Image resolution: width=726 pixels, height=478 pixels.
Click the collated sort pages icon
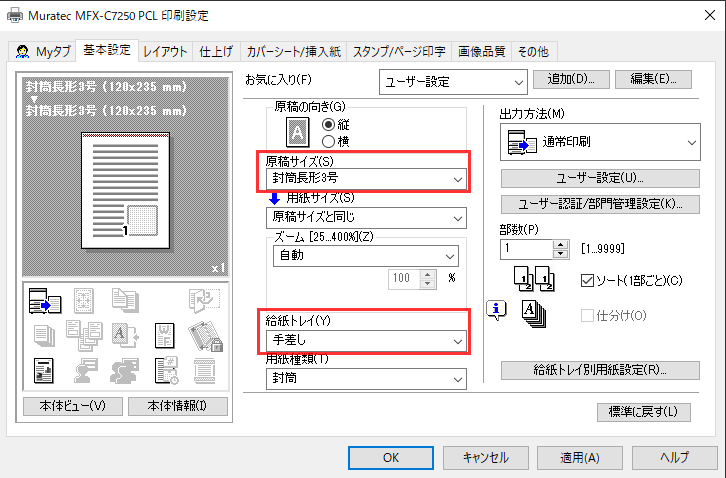coord(534,278)
